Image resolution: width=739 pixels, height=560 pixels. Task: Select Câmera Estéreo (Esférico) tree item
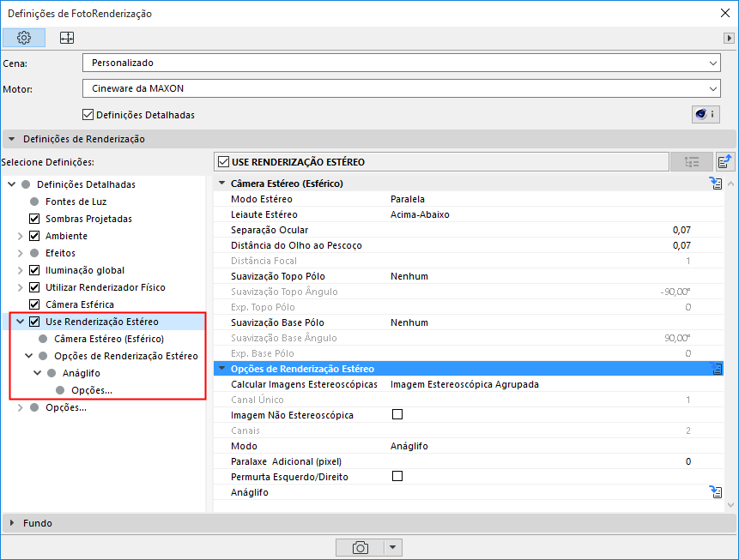109,339
